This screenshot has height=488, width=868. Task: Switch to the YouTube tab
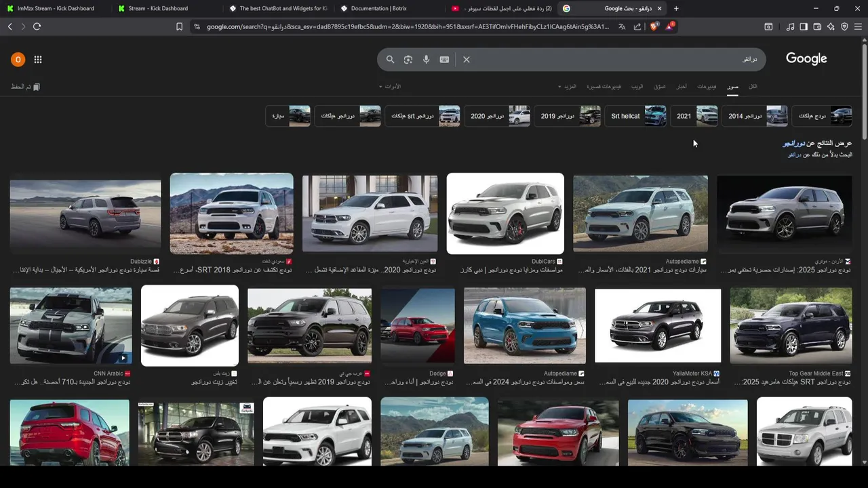point(500,8)
